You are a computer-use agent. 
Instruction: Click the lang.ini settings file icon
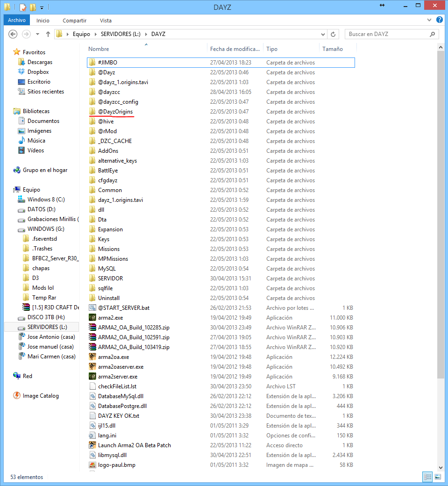click(x=92, y=435)
